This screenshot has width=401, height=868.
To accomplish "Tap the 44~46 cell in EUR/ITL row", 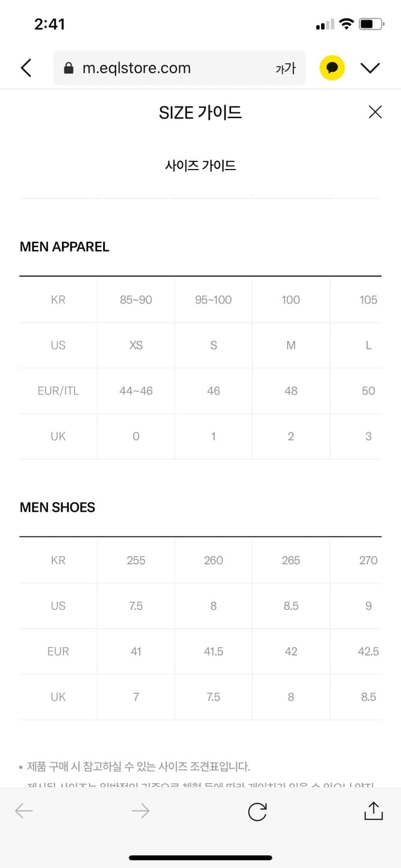I will 136,391.
